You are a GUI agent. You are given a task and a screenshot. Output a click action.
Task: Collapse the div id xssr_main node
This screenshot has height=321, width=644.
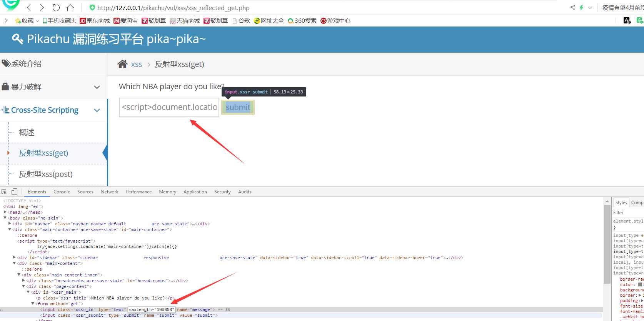pyautogui.click(x=28, y=292)
